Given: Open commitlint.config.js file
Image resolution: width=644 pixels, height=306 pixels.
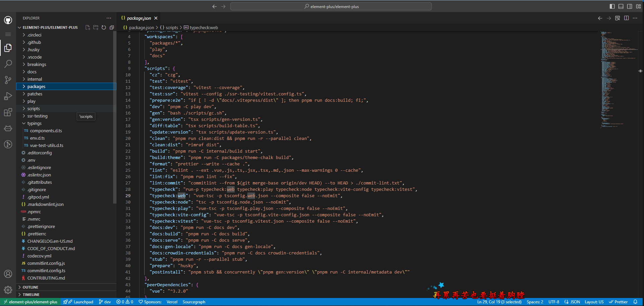Looking at the screenshot, I should (x=66, y=263).
